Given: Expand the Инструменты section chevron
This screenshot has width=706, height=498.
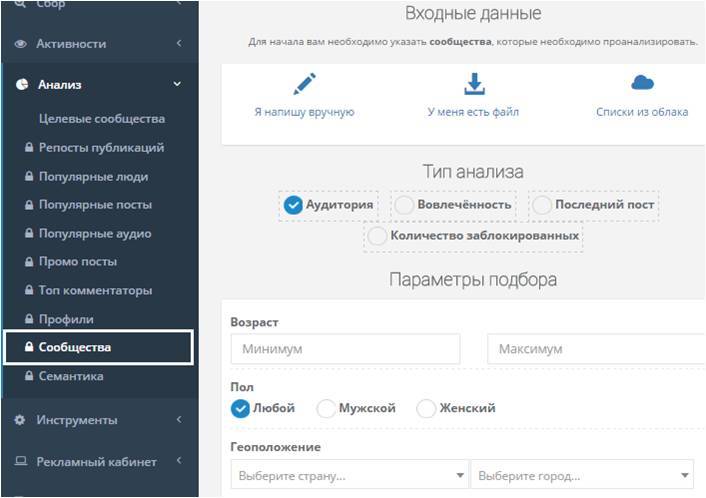Looking at the screenshot, I should pos(178,420).
